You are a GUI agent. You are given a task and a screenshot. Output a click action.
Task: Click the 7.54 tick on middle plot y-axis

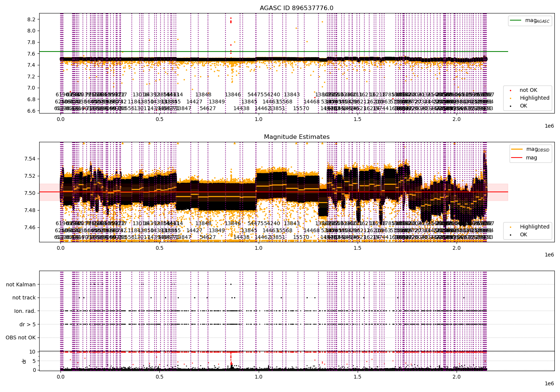(x=31, y=159)
